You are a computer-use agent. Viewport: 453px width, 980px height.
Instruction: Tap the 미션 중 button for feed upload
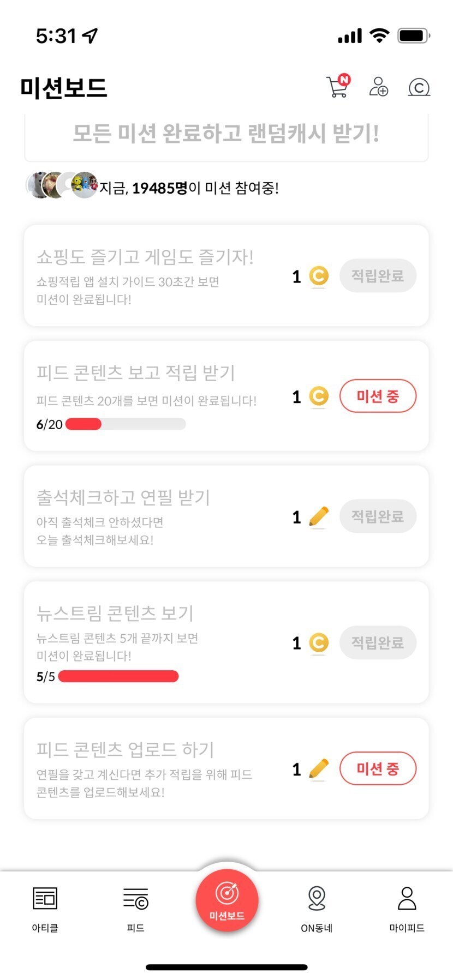tap(378, 769)
